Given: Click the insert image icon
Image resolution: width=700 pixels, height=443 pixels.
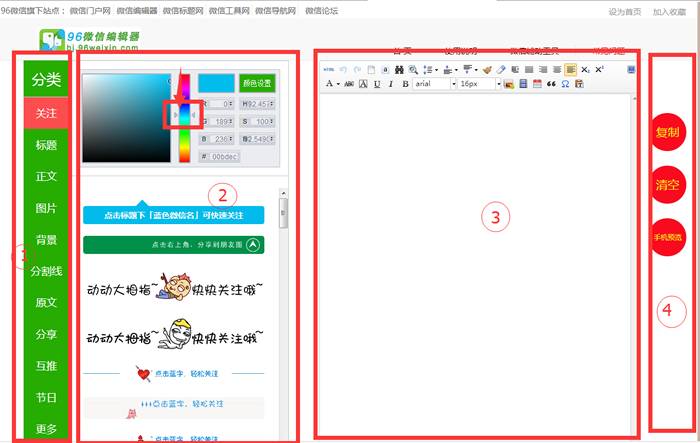Looking at the screenshot, I should click(x=508, y=84).
